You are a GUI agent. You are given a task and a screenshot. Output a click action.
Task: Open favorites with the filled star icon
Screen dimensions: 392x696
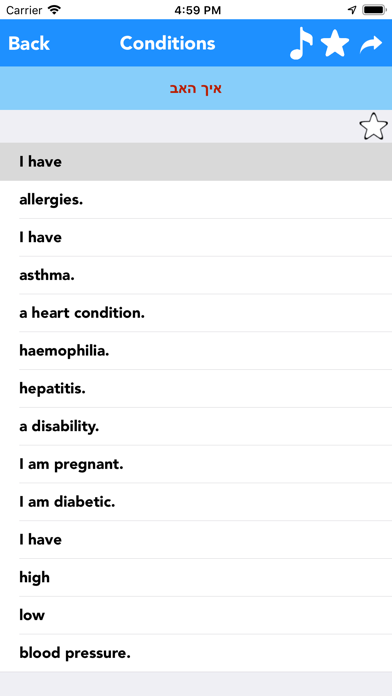[x=335, y=43]
